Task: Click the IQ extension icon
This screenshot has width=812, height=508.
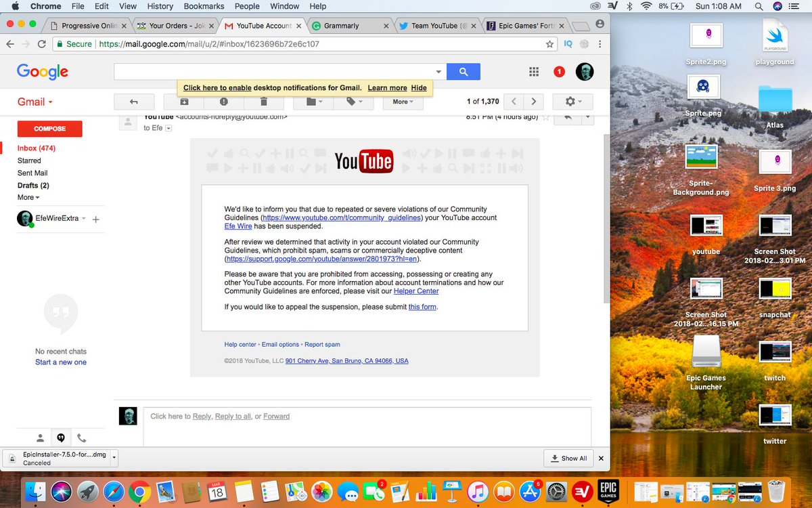Action: 568,44
